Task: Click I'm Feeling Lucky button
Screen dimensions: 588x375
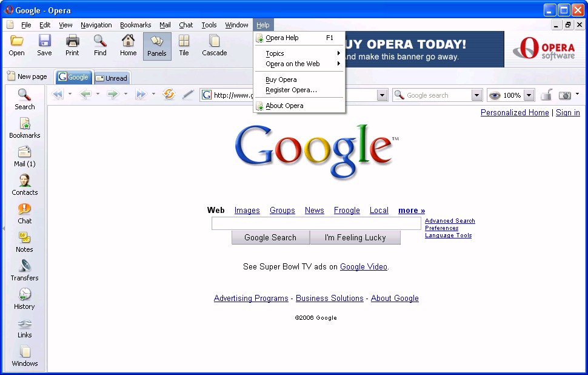Action: (x=355, y=238)
